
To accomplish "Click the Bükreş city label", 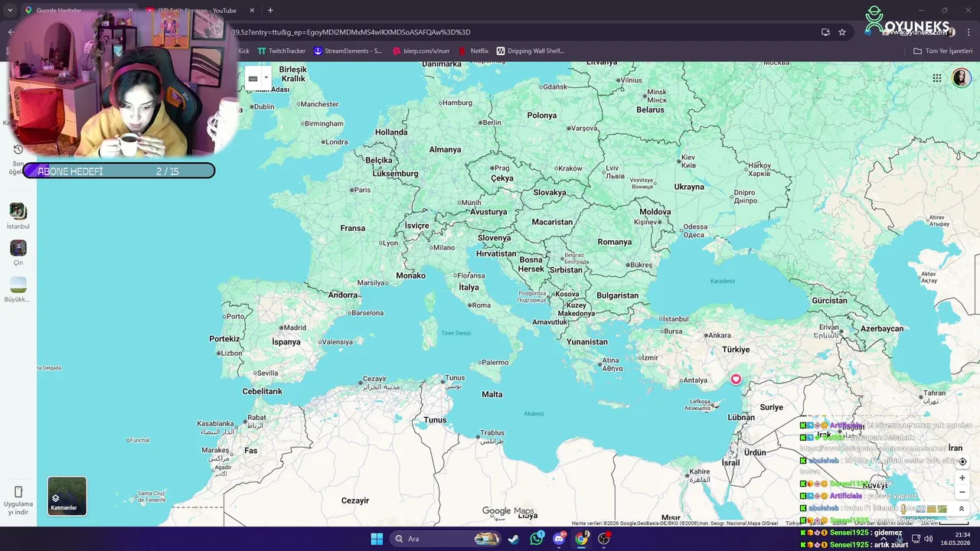I will tap(640, 265).
